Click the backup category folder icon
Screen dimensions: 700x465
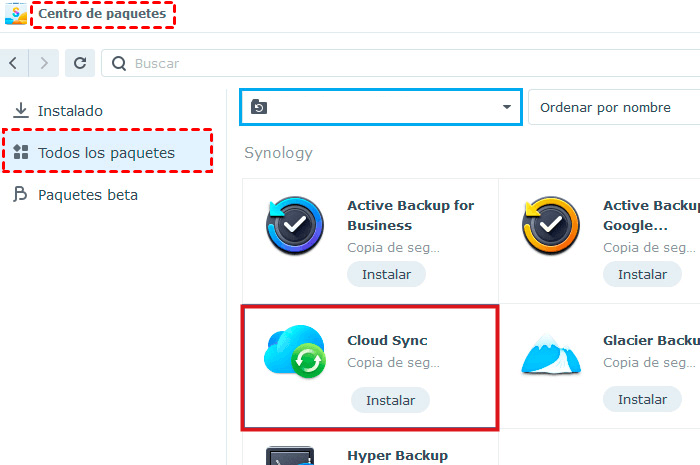(x=259, y=107)
